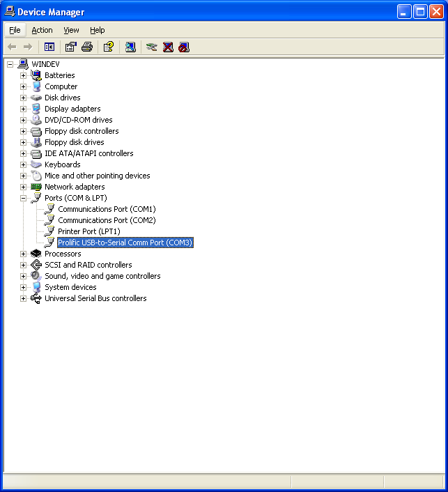Click the SCSI and RAID controllers icon
448x492 pixels.
tap(36, 265)
